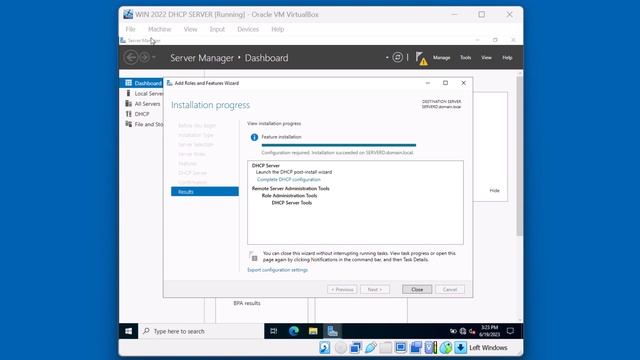Click the Cancel button in wizard
640x360 pixels.
tap(450, 289)
